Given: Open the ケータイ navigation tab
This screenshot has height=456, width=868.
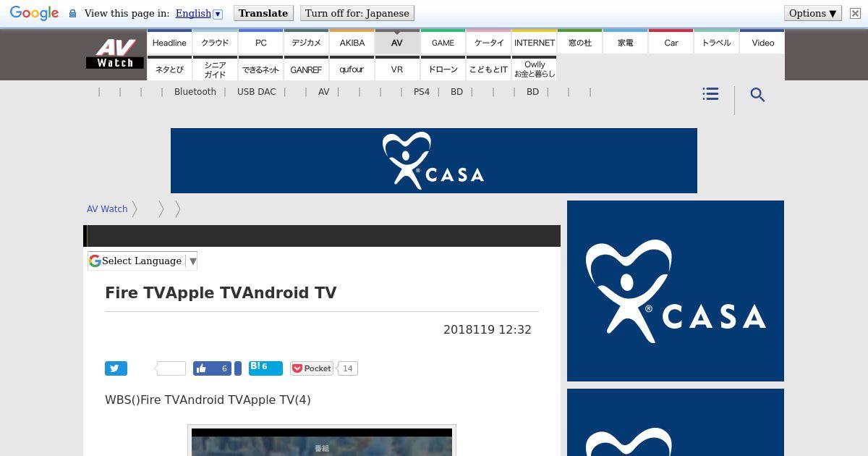Looking at the screenshot, I should [488, 42].
